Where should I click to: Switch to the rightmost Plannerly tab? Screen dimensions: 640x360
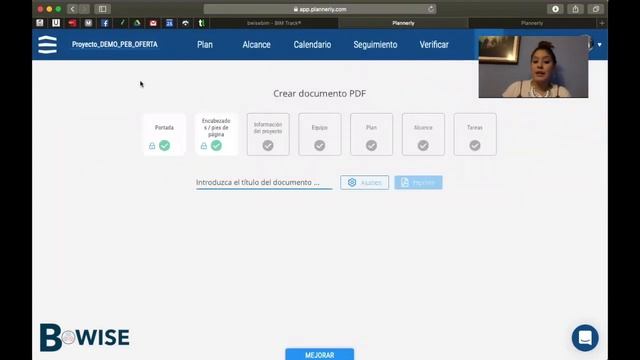click(x=532, y=23)
